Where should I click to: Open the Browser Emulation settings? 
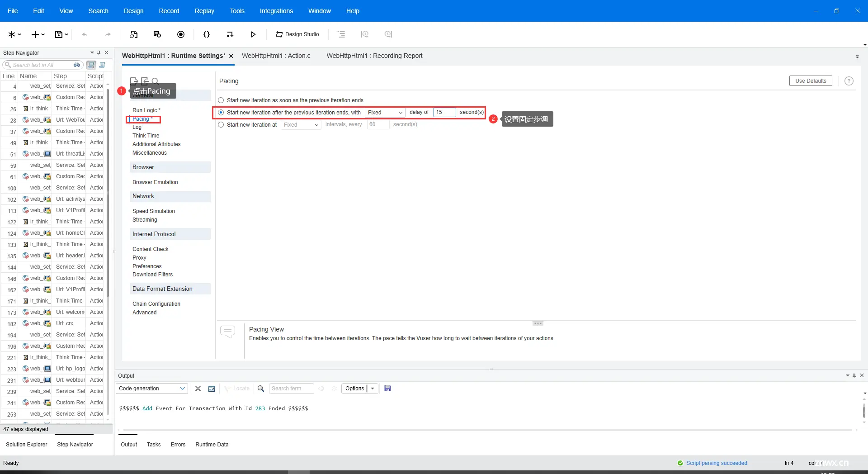pyautogui.click(x=155, y=182)
